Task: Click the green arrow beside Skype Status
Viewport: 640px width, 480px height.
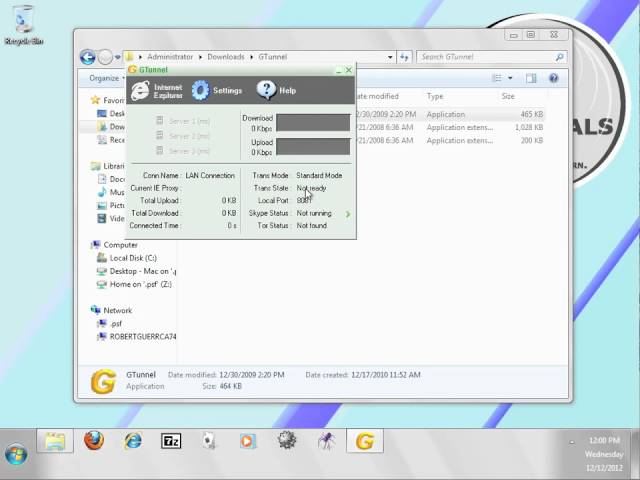Action: [x=348, y=214]
